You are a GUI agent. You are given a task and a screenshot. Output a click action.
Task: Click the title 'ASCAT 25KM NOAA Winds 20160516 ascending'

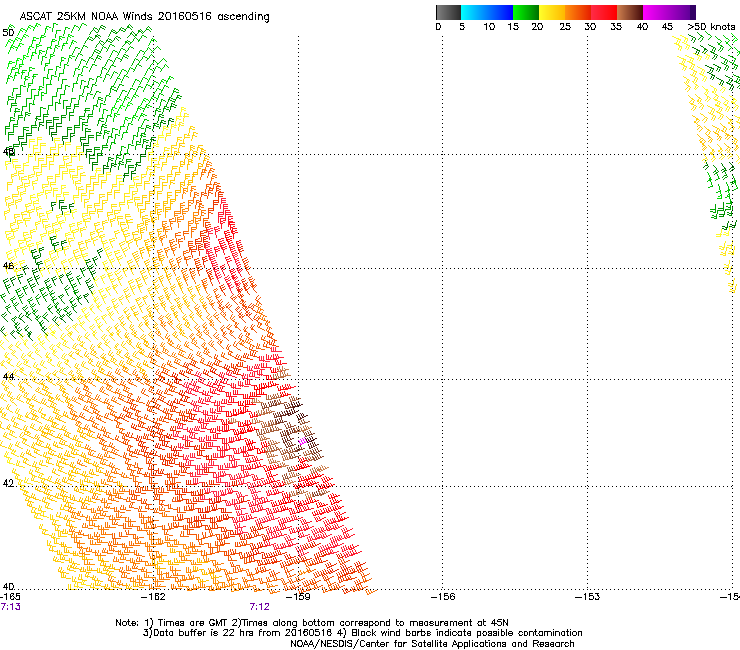[x=144, y=17]
